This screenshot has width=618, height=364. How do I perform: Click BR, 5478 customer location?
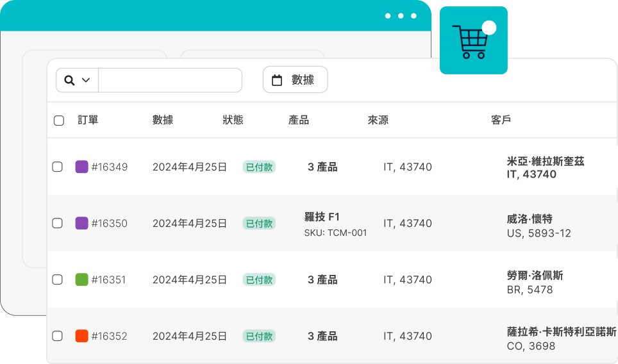530,290
